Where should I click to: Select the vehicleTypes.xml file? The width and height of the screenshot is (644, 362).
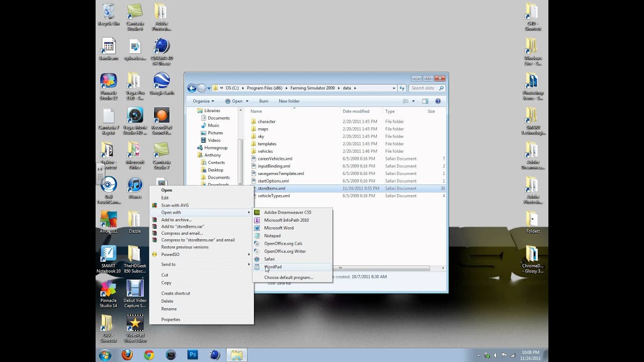click(347, 196)
